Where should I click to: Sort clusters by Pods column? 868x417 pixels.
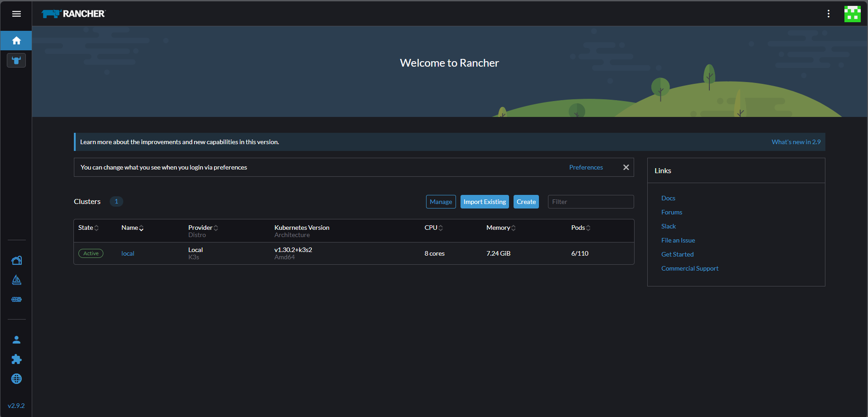(581, 228)
